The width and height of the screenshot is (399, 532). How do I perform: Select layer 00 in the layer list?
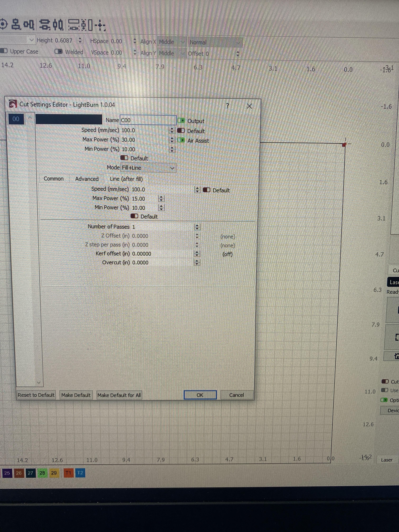16,119
